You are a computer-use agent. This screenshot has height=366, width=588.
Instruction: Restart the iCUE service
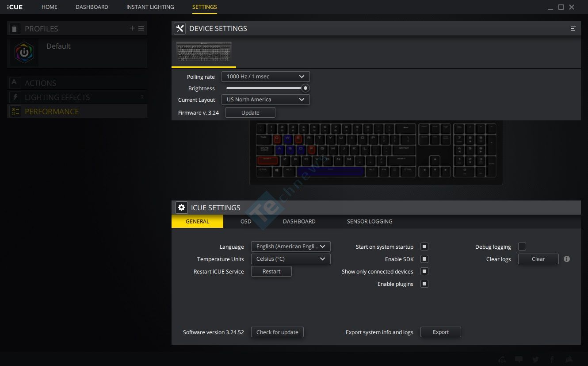click(x=271, y=271)
